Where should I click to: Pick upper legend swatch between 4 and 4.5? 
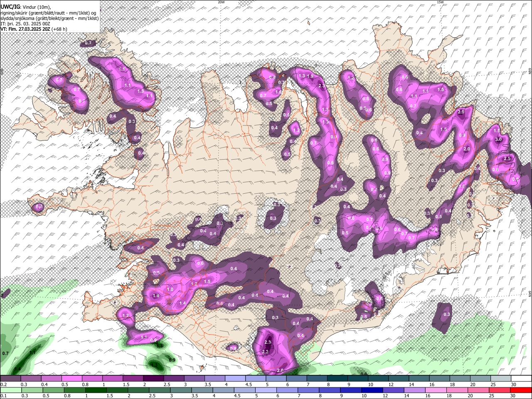tap(234, 379)
